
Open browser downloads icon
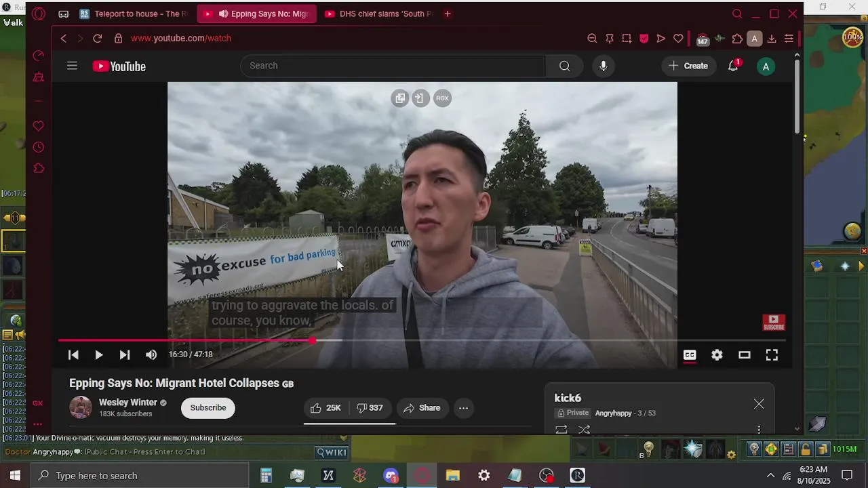[x=772, y=39]
